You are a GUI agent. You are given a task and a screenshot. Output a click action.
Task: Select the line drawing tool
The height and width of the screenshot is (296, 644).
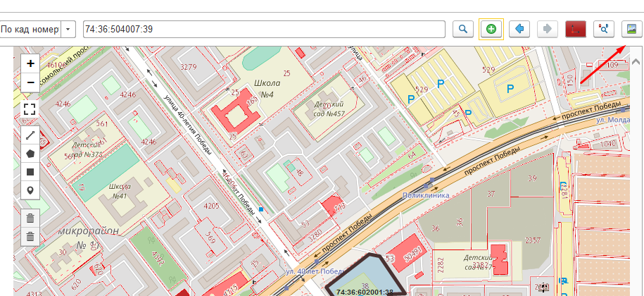click(x=30, y=134)
